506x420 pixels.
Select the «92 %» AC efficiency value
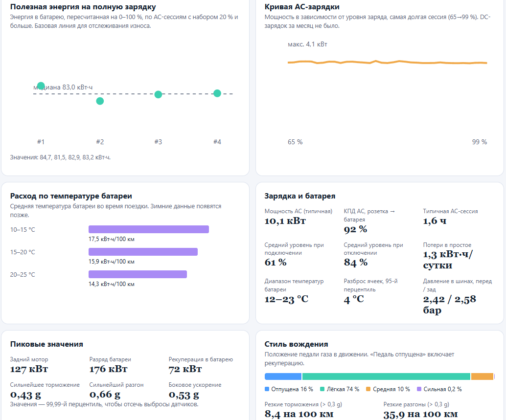tap(355, 229)
